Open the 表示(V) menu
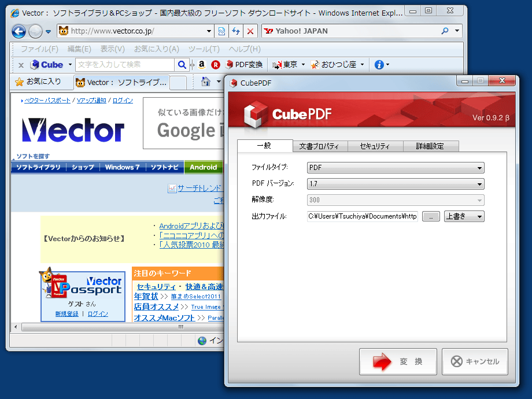532x399 pixels. click(112, 49)
